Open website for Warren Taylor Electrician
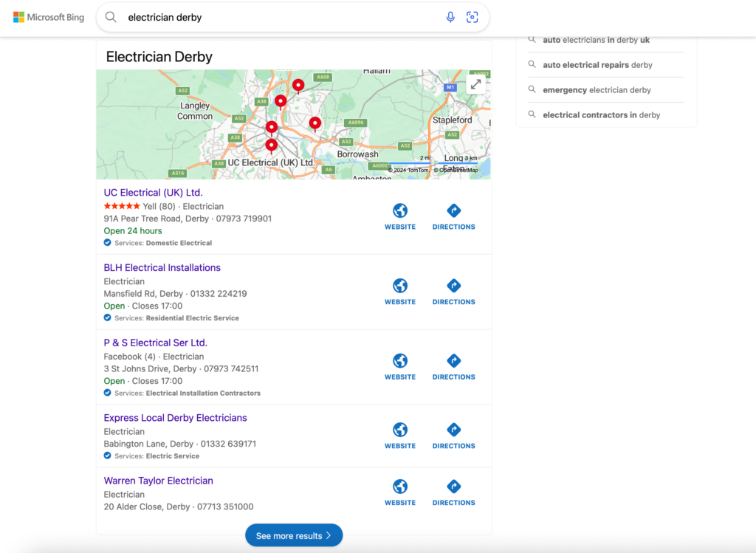The image size is (756, 553). point(400,492)
